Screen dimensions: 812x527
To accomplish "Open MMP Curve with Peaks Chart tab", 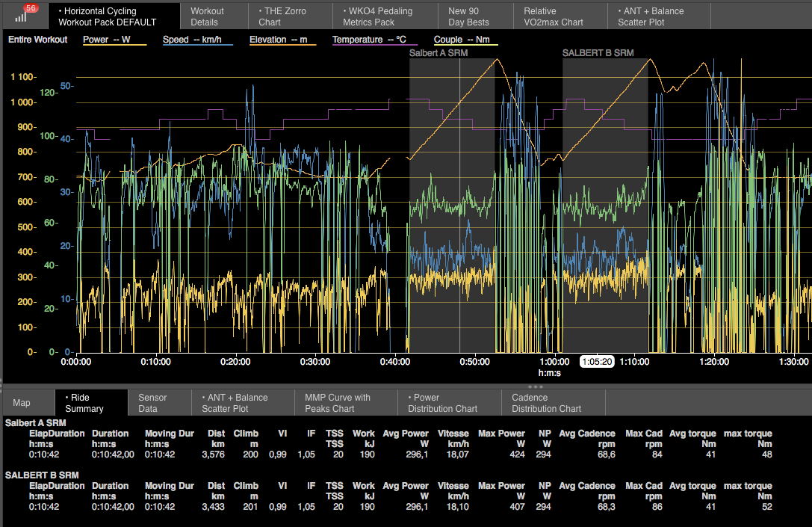I will (337, 403).
